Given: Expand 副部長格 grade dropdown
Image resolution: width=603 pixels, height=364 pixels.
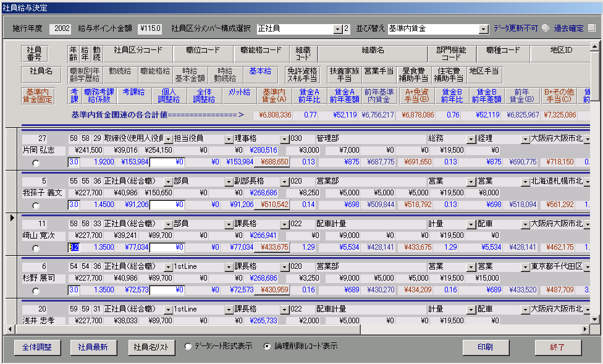Looking at the screenshot, I should tap(284, 182).
